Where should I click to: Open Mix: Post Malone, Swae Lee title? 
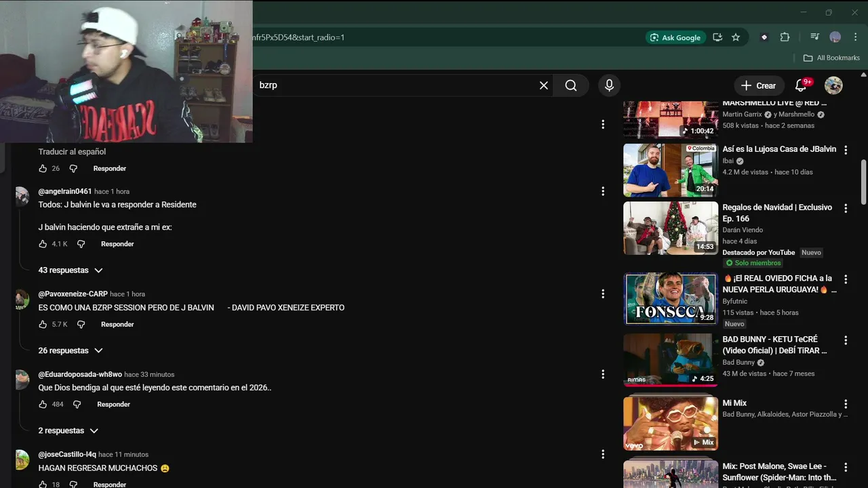point(779,472)
